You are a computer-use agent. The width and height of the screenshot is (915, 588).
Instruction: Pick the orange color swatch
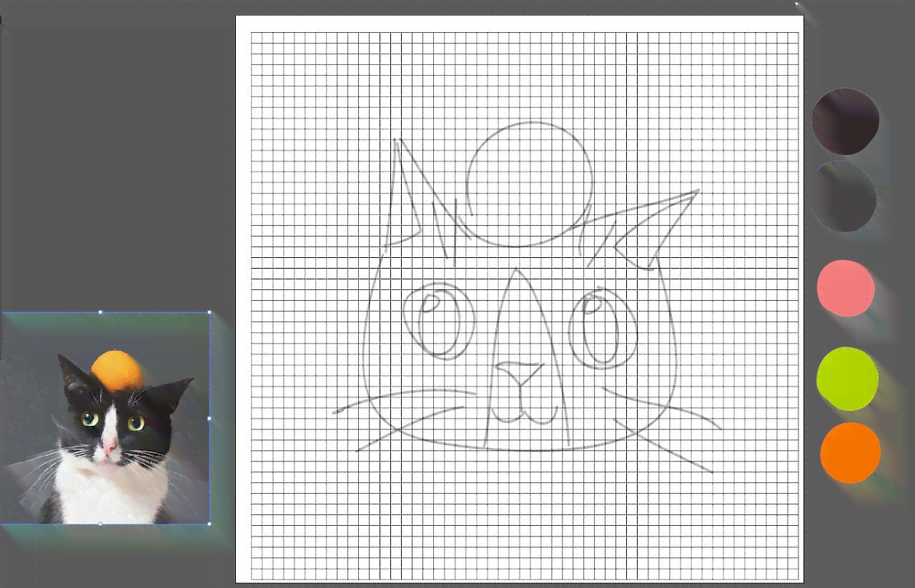click(850, 452)
